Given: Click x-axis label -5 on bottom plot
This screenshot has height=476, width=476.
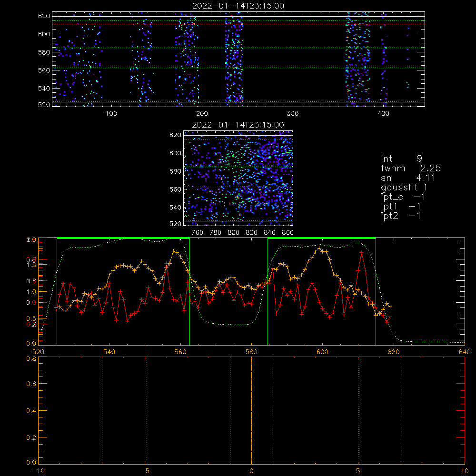Looking at the screenshot, I should coord(145,471).
